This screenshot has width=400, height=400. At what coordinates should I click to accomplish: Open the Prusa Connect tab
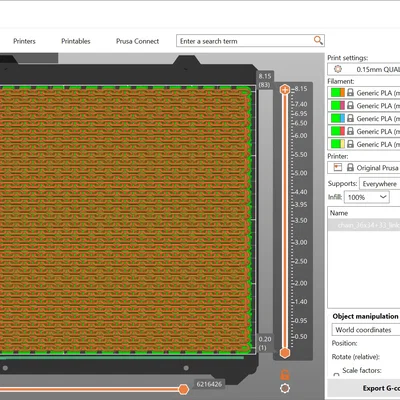[x=137, y=41]
